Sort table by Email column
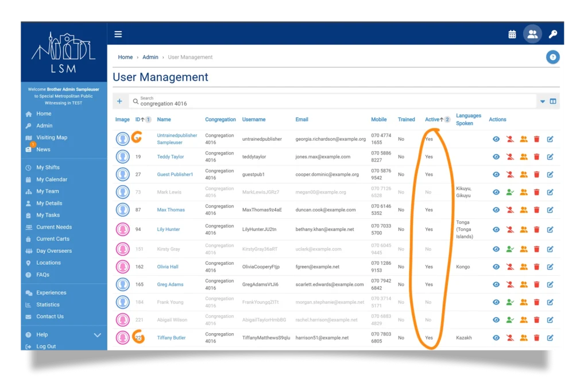This screenshot has height=382, width=588. click(x=302, y=119)
